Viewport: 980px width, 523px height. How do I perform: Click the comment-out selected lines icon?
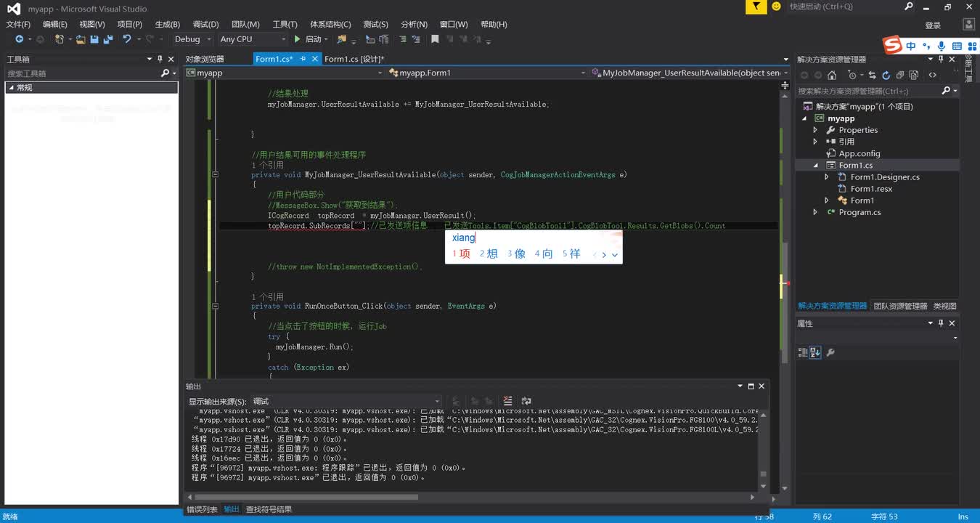tap(402, 39)
